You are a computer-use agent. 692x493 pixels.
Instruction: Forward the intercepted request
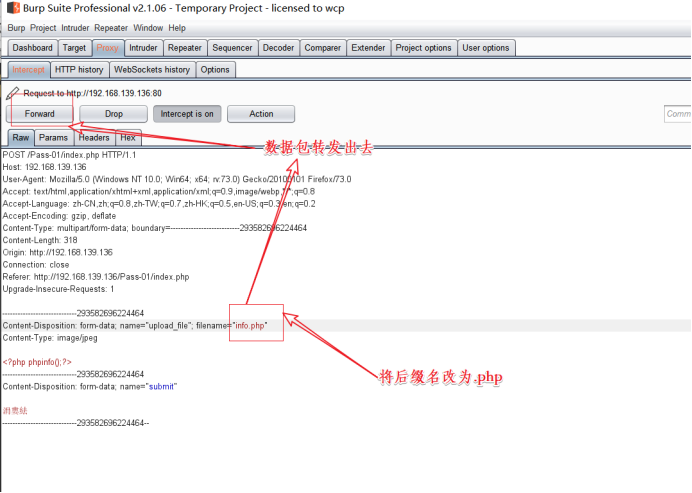point(39,114)
